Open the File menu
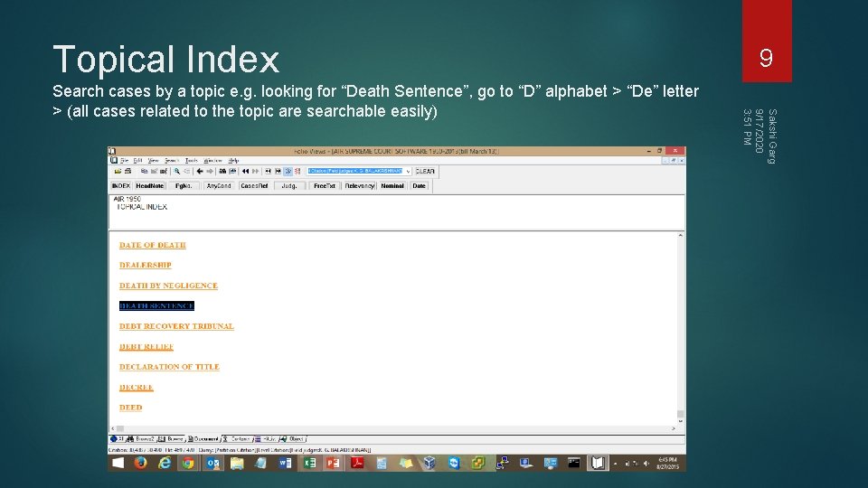The height and width of the screenshot is (488, 868). pos(125,161)
